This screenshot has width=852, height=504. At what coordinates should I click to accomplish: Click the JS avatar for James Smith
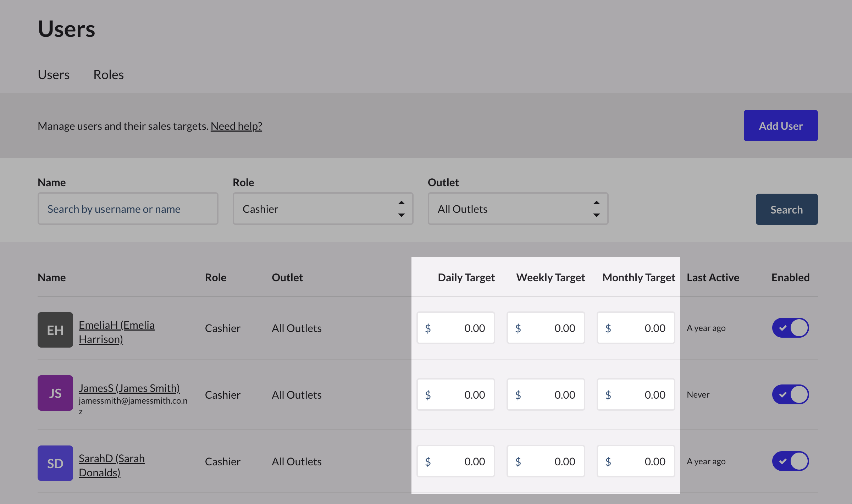point(55,393)
